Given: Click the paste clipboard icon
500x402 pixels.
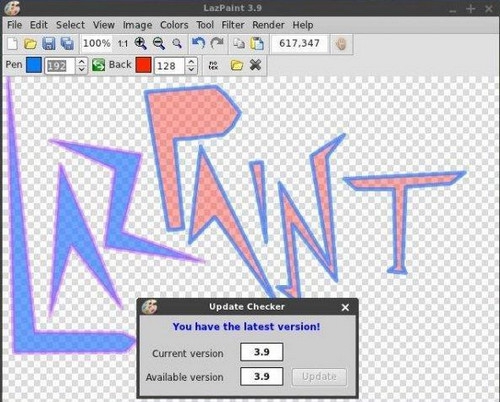Looking at the screenshot, I should pos(257,44).
